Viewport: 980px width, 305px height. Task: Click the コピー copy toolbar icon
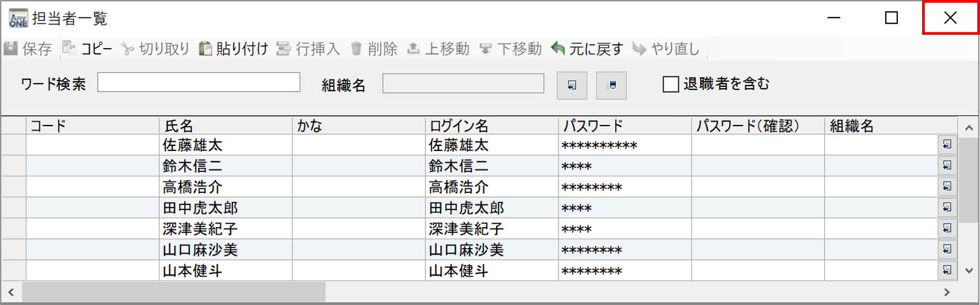tap(70, 49)
